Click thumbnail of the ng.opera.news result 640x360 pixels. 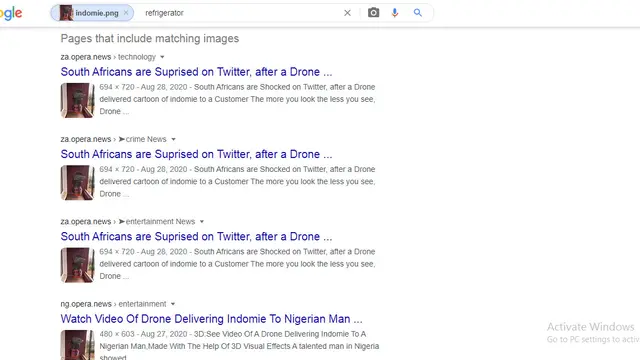click(78, 345)
